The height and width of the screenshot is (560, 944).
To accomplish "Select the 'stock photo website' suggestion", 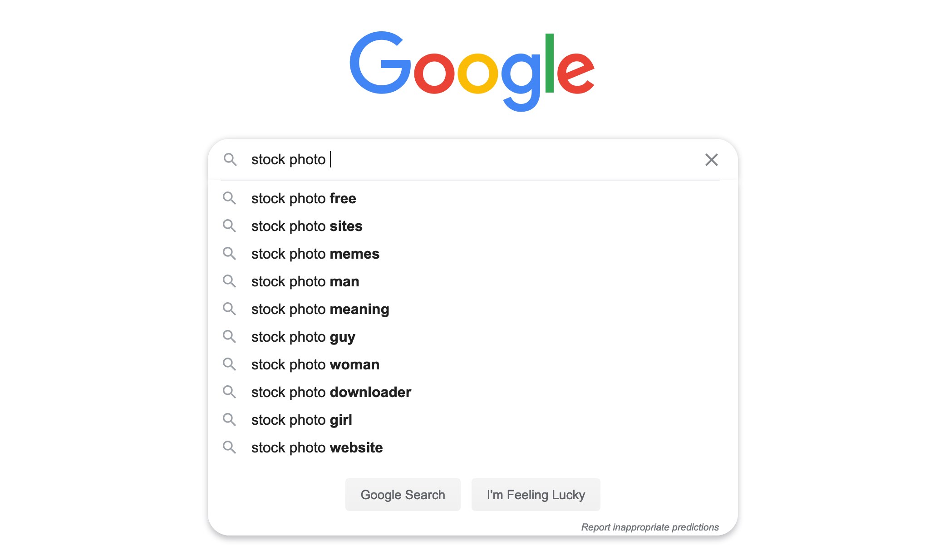I will pos(316,447).
